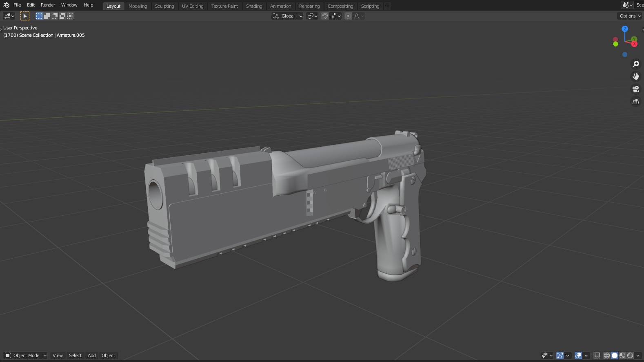Click the blue Z axis gizmo handle

click(624, 29)
